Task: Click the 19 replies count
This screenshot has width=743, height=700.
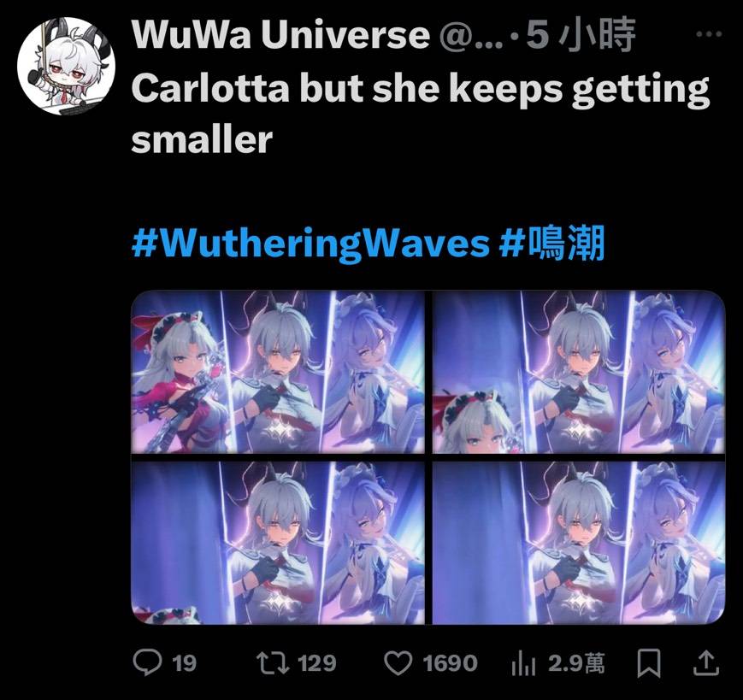Action: 185,663
